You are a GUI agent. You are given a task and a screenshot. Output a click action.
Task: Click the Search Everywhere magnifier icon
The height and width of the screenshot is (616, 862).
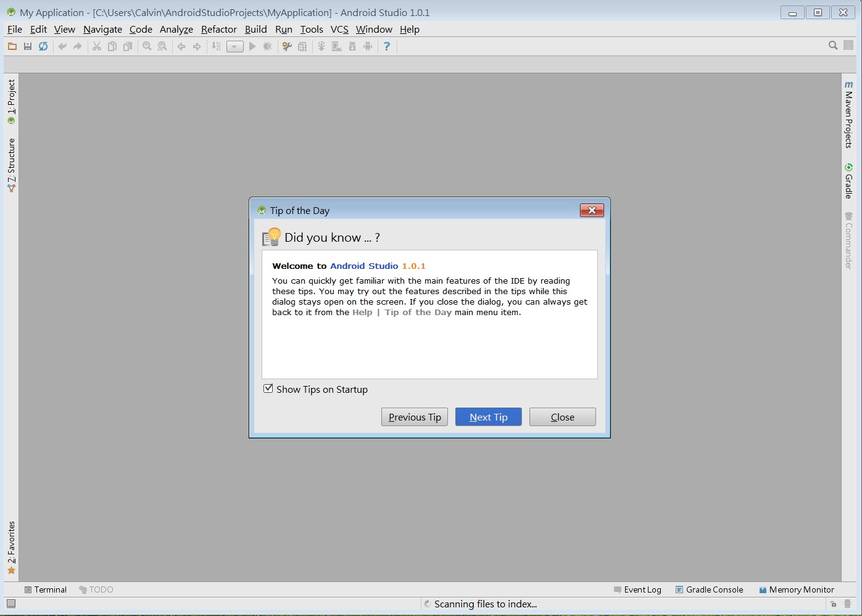pos(833,46)
